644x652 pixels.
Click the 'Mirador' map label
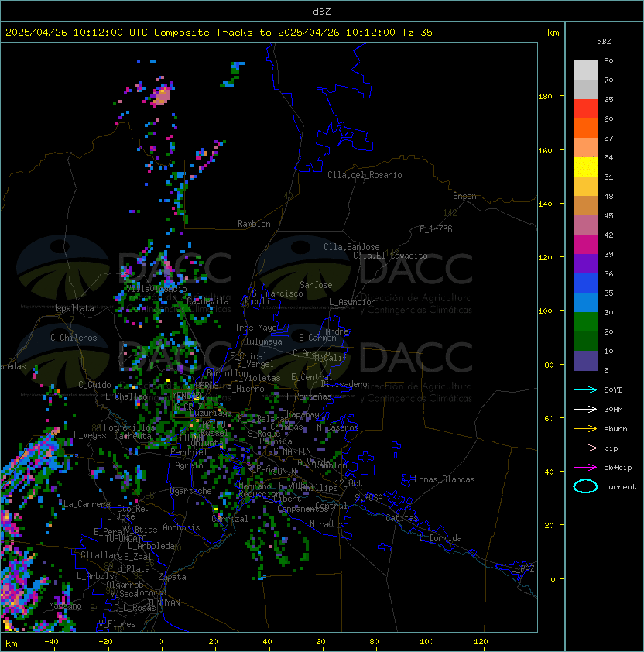coord(326,524)
